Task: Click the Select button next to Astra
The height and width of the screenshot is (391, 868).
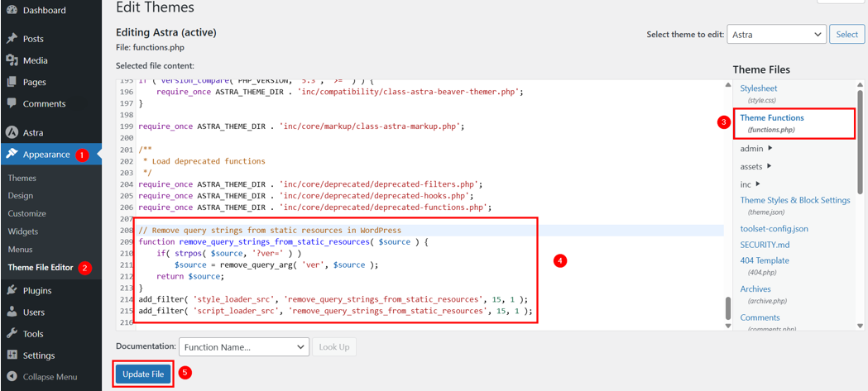Action: 847,34
